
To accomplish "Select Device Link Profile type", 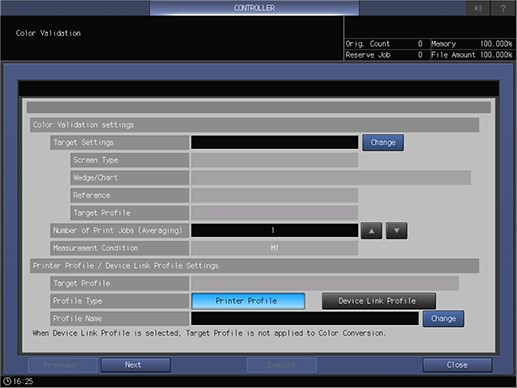I will click(x=379, y=301).
